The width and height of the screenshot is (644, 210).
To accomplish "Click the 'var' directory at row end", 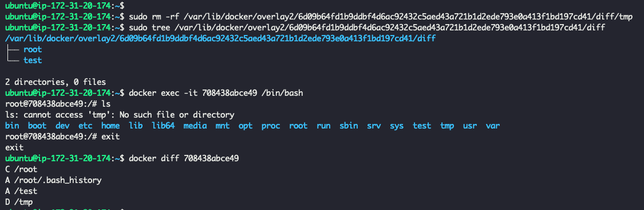I will pos(492,126).
